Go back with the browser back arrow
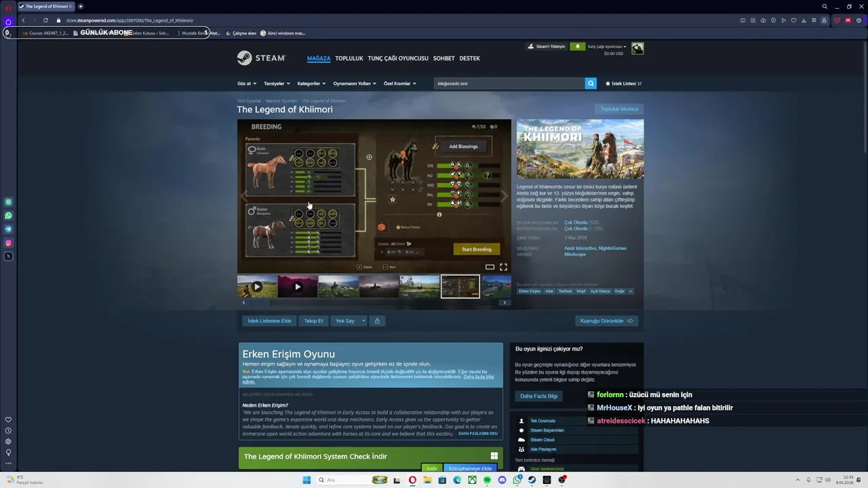This screenshot has height=488, width=868. pyautogui.click(x=23, y=20)
